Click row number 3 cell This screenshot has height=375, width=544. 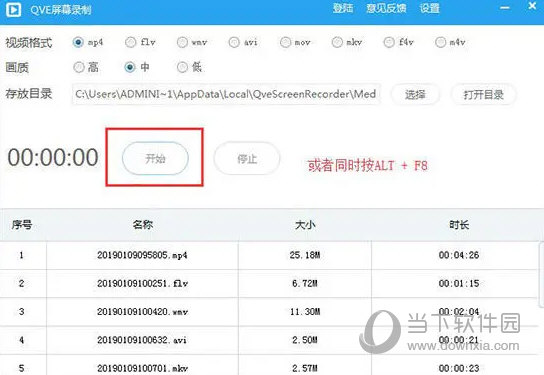coord(22,312)
